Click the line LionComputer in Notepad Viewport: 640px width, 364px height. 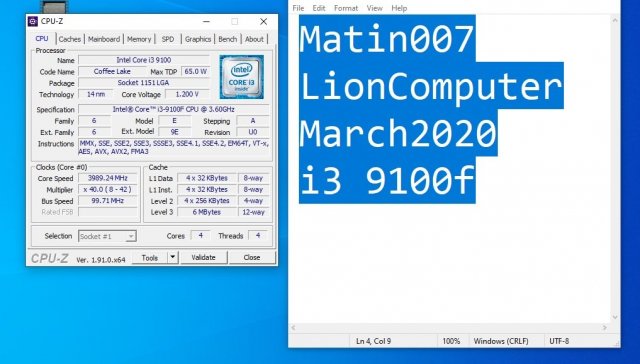pyautogui.click(x=431, y=86)
